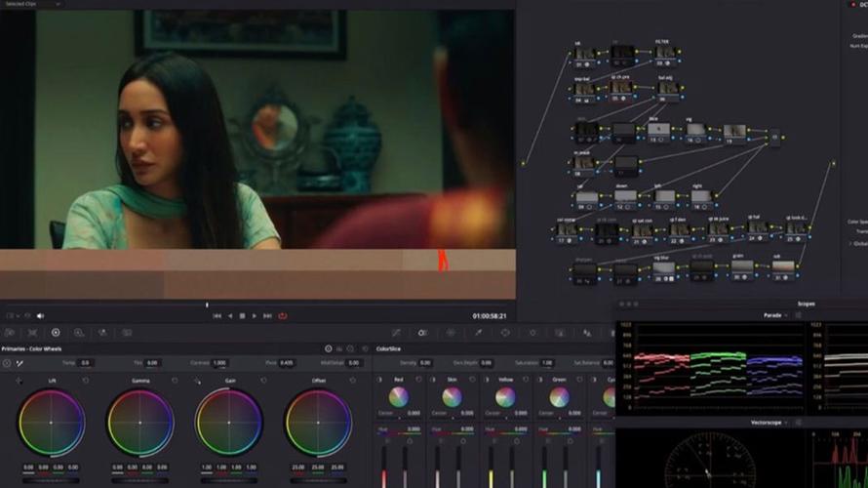Toggle the Yellow slice on or off

487,380
